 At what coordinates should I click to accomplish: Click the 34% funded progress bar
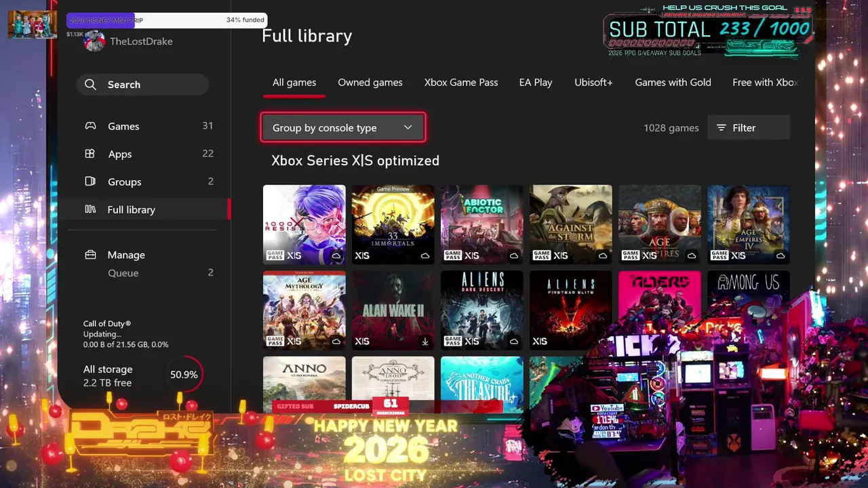point(167,20)
